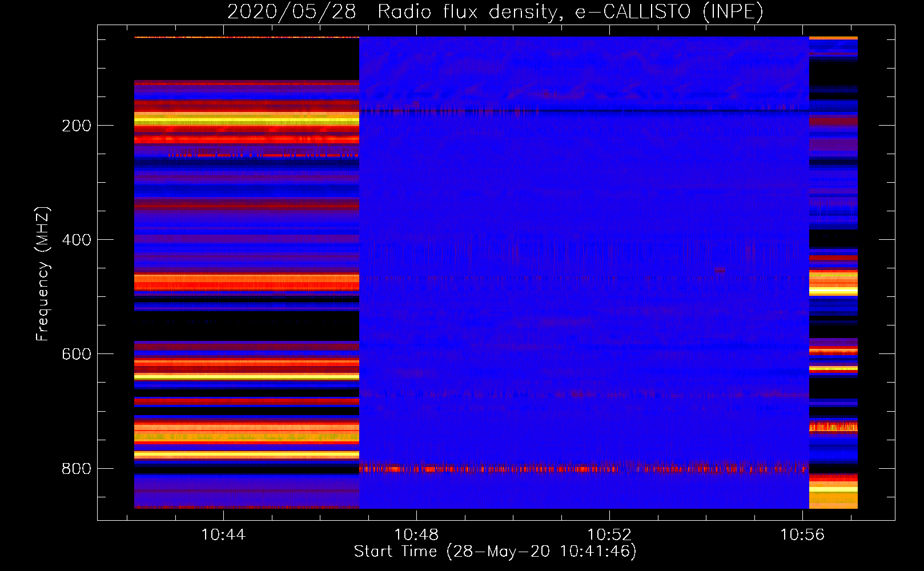Click the 10:44 time tick label
Viewport: 924px width, 571px height.
click(223, 534)
